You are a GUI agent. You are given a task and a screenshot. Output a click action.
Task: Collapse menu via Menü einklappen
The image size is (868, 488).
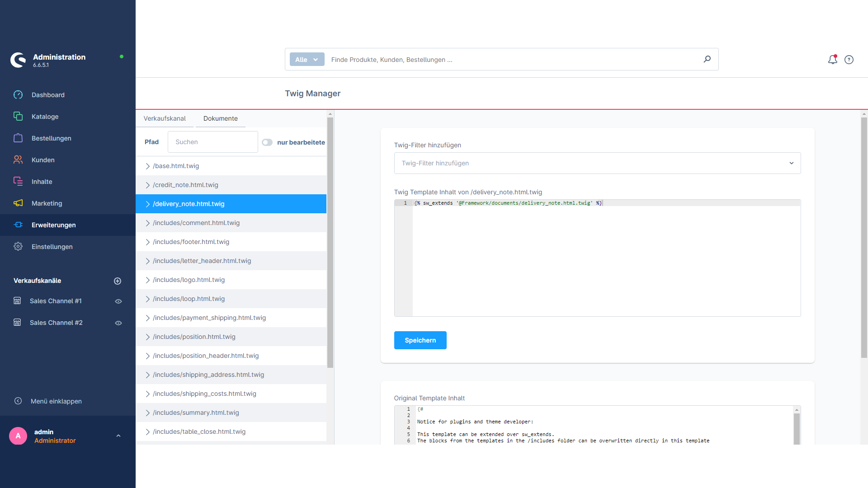click(56, 401)
